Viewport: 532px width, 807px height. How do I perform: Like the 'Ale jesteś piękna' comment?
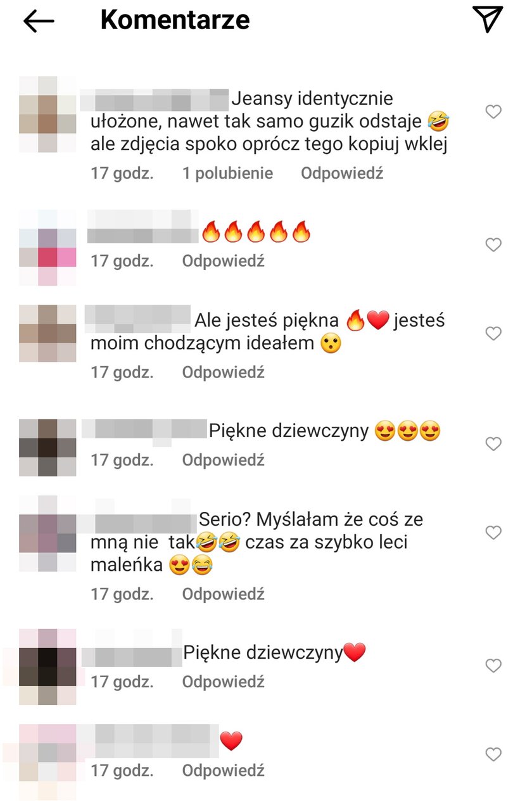coord(493,333)
